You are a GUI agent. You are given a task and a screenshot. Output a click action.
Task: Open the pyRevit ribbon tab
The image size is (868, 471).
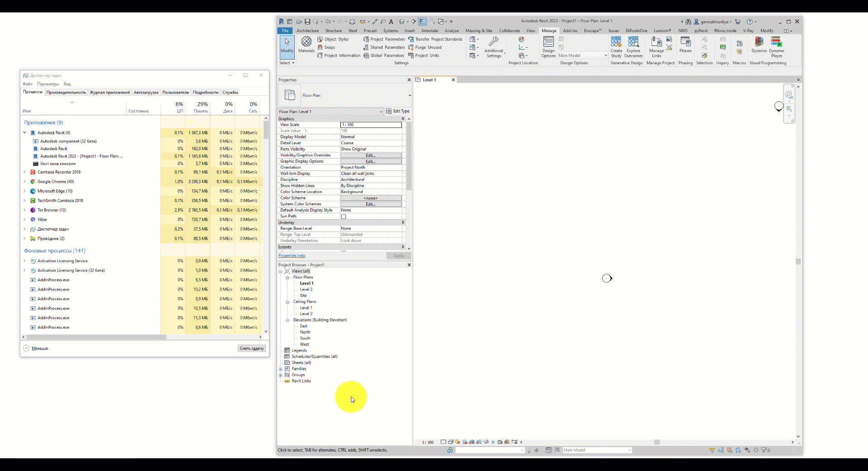click(701, 31)
